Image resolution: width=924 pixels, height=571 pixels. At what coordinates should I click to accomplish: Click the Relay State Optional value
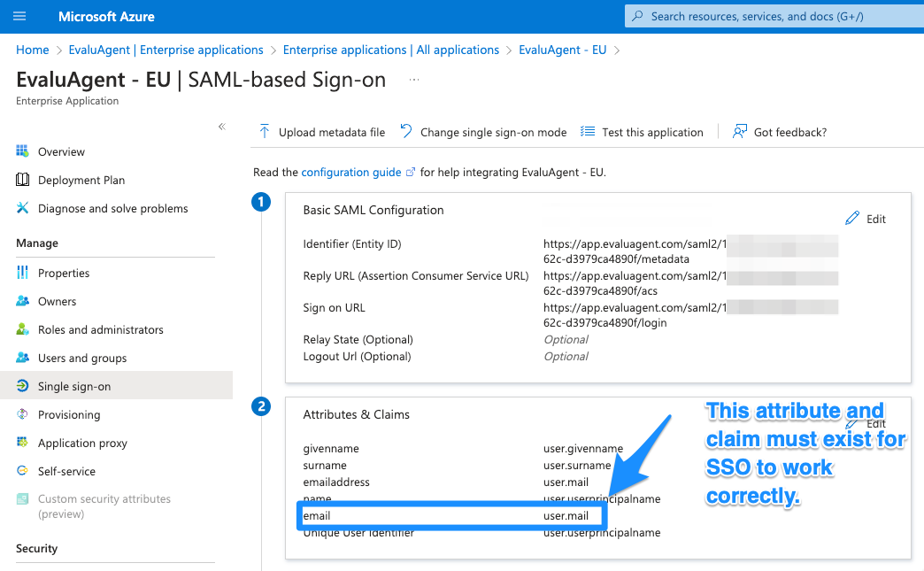pos(566,339)
